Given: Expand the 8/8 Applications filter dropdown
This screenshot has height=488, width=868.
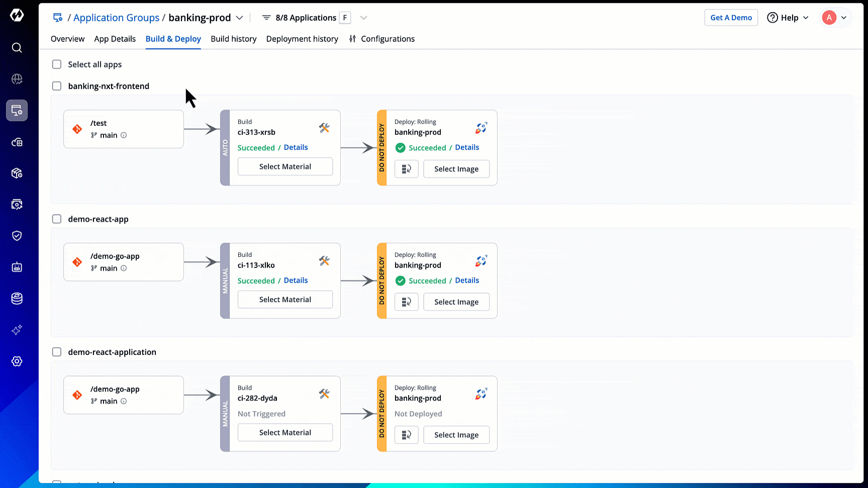Looking at the screenshot, I should pyautogui.click(x=363, y=18).
